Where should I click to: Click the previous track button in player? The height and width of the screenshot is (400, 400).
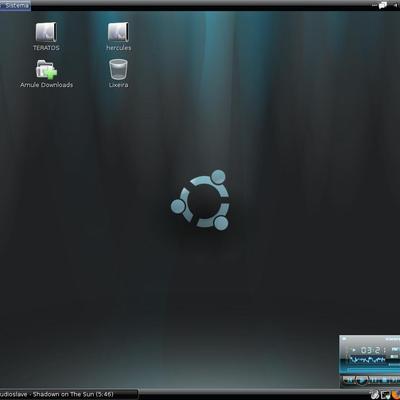349,380
